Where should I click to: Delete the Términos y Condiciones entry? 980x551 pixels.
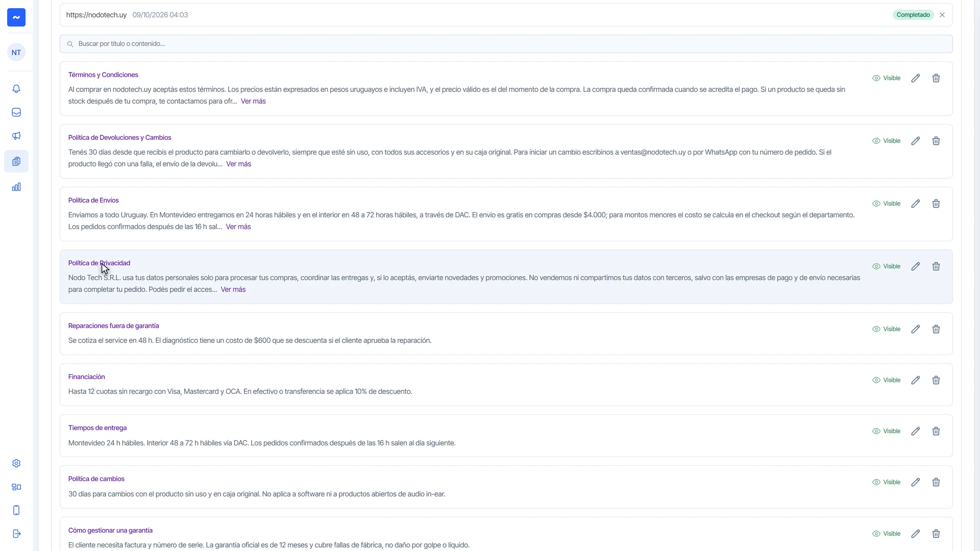936,78
